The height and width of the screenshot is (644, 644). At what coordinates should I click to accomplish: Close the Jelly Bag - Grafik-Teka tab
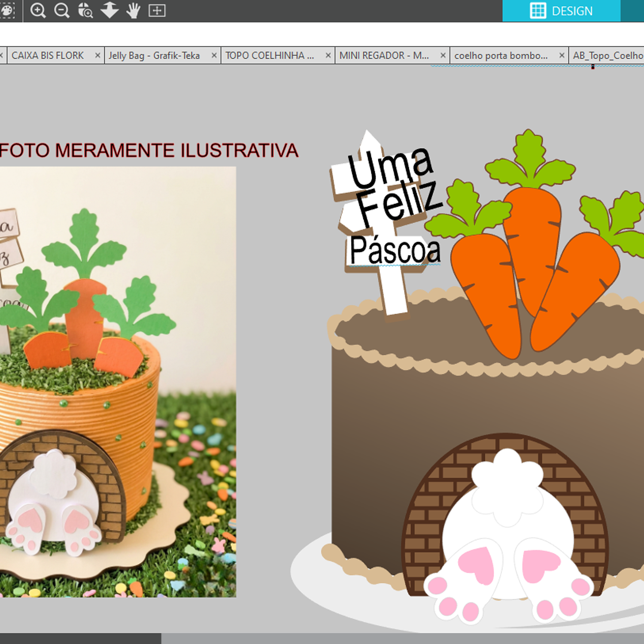[x=214, y=55]
